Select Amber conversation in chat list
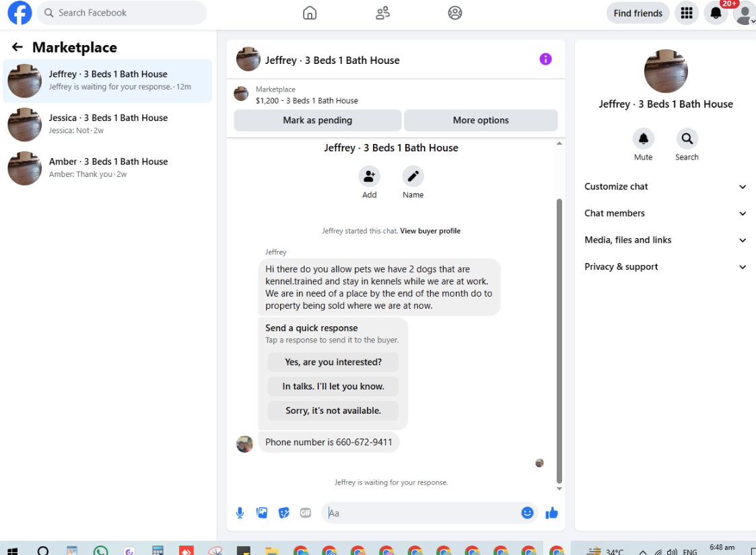 coord(108,168)
